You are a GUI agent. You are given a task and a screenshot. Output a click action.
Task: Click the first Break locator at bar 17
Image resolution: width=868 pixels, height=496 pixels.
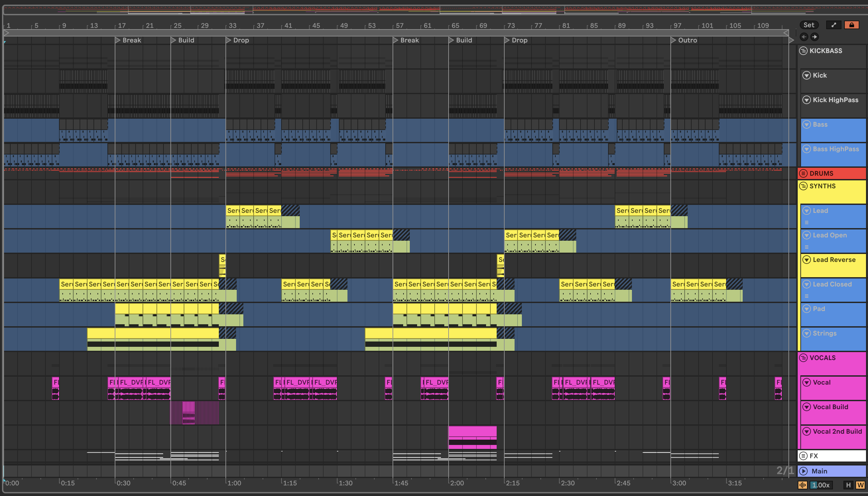tap(128, 40)
